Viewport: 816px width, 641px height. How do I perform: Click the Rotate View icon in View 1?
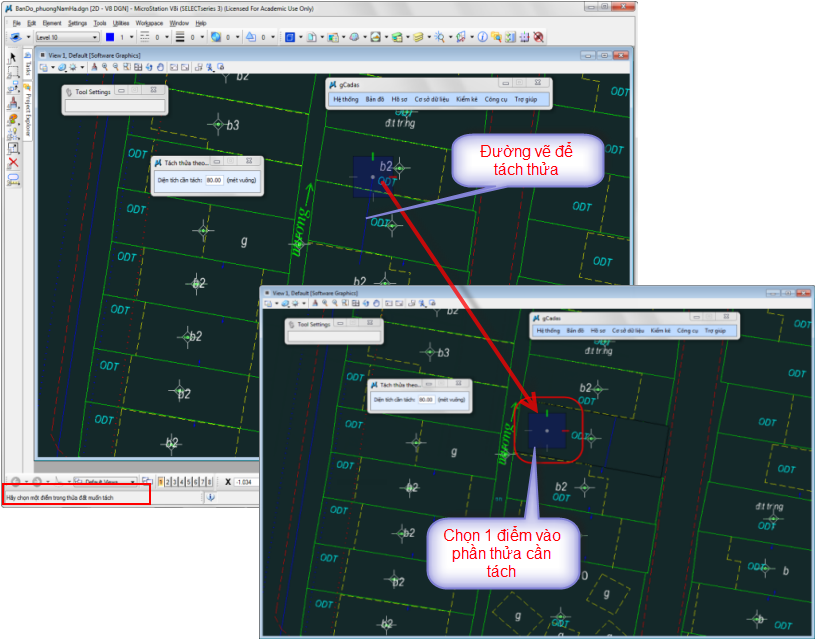[x=149, y=68]
